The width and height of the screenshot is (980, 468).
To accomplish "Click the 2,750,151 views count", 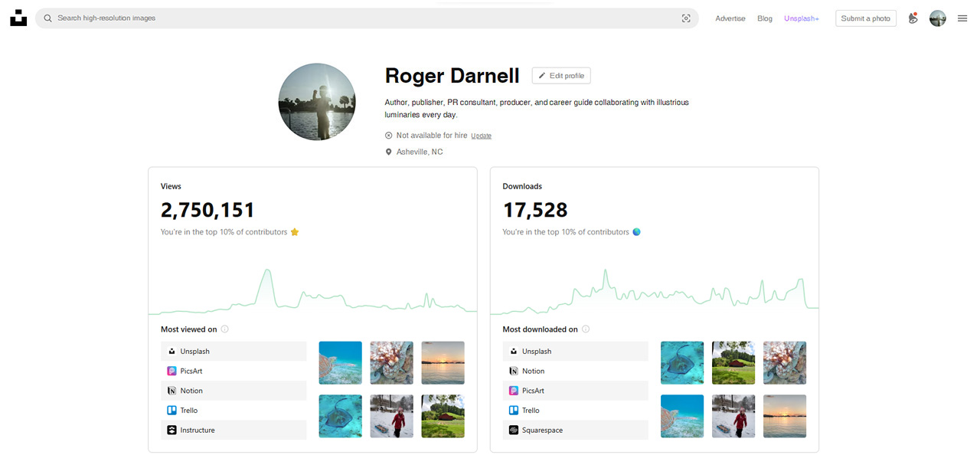I will (207, 210).
